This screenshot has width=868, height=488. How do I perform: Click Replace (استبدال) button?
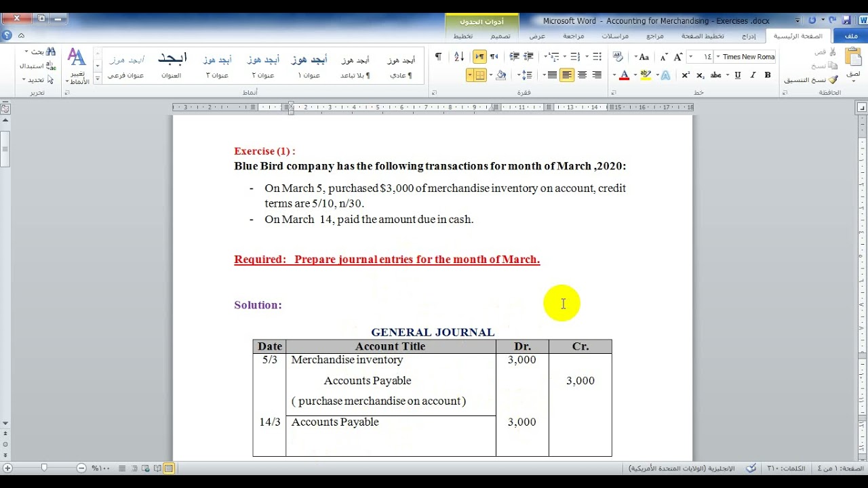pos(39,66)
